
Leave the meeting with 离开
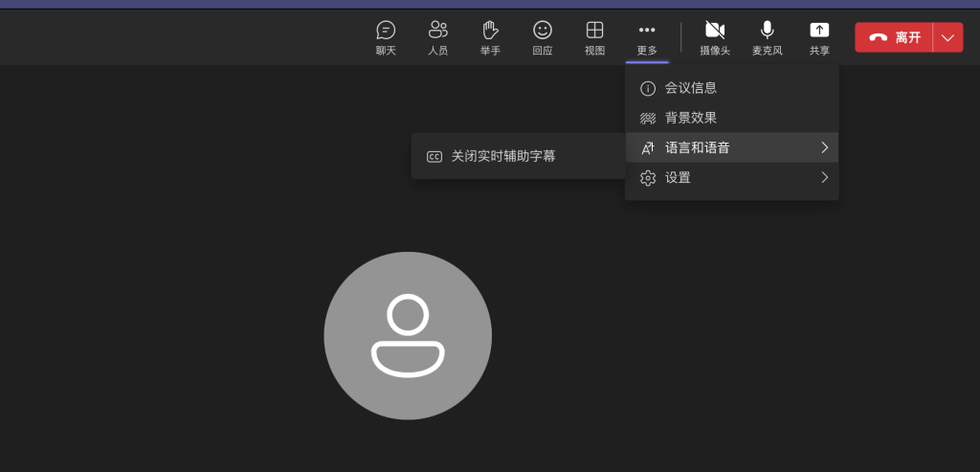pos(894,37)
